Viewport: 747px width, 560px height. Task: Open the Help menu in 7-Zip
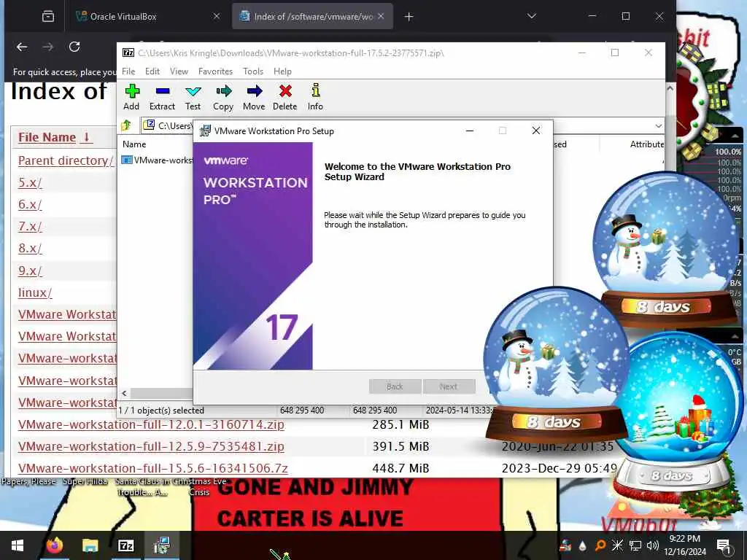point(282,71)
